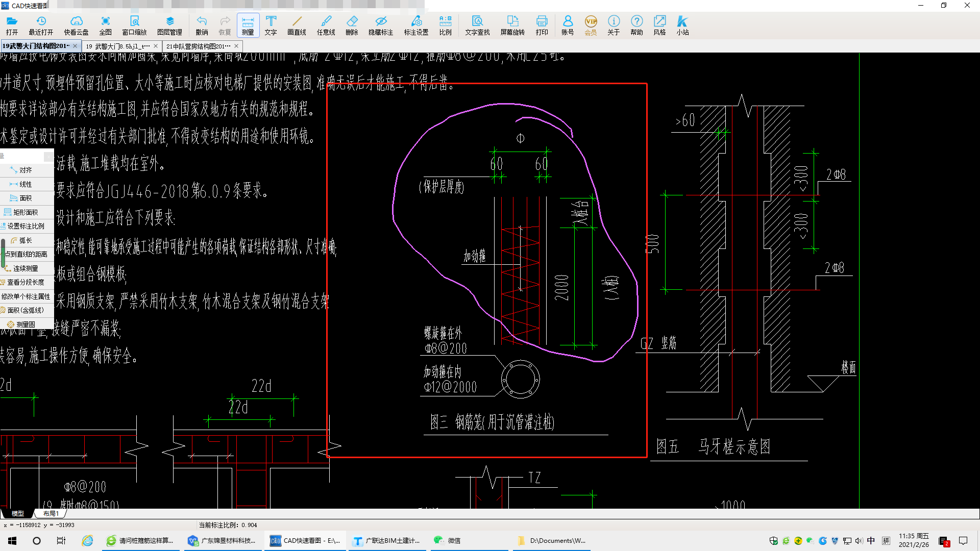Open annotation settings (标注设置)

pos(416,25)
